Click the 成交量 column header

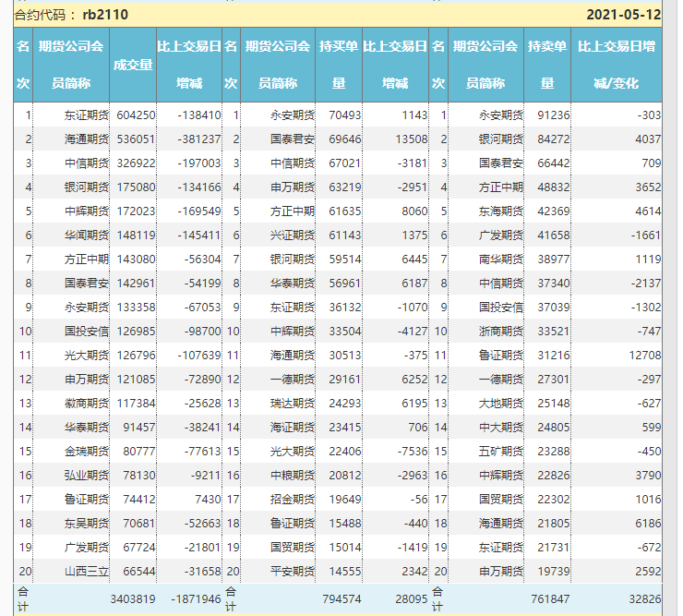click(133, 65)
